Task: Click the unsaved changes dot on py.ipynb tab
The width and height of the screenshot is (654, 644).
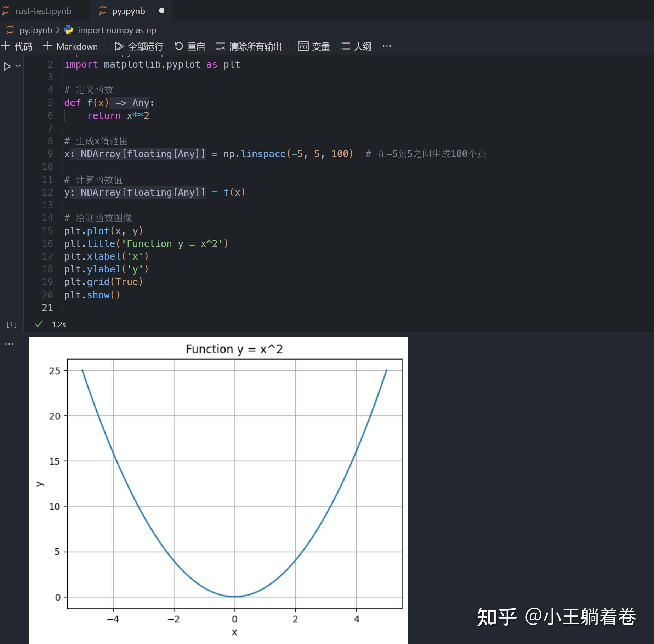Action: pyautogui.click(x=161, y=11)
